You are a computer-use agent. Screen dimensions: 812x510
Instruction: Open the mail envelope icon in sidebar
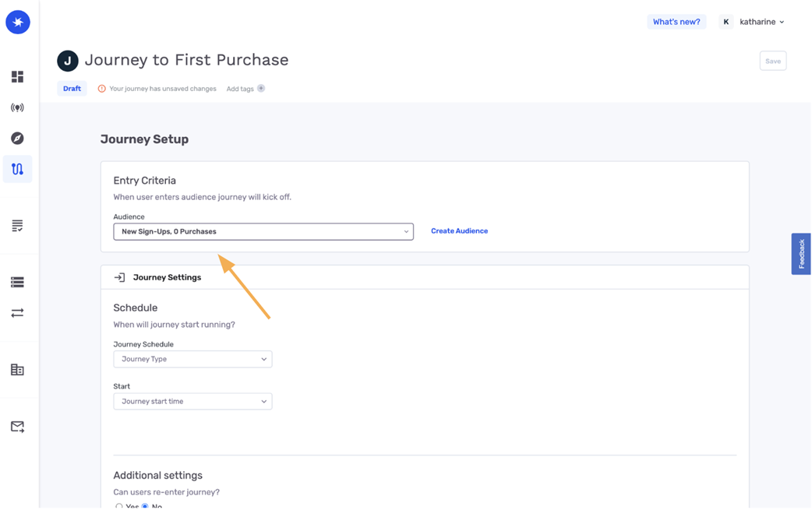(18, 426)
